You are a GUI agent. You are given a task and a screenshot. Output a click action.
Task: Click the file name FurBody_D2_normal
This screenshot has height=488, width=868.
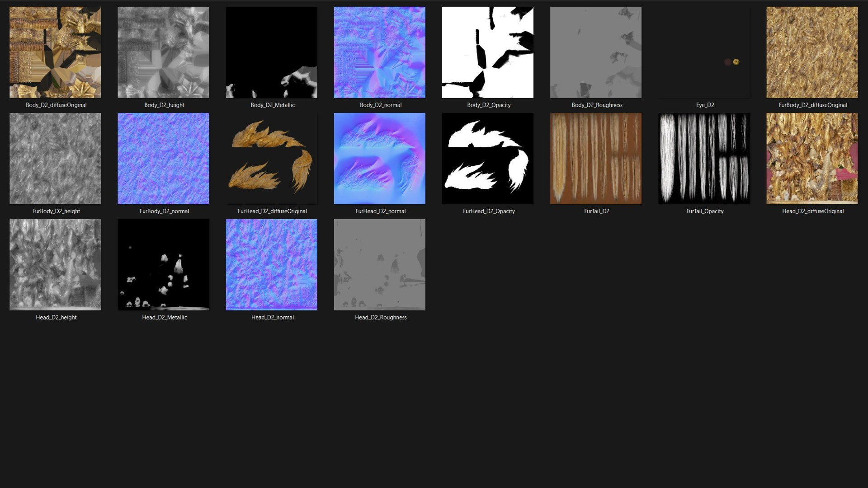pyautogui.click(x=164, y=211)
